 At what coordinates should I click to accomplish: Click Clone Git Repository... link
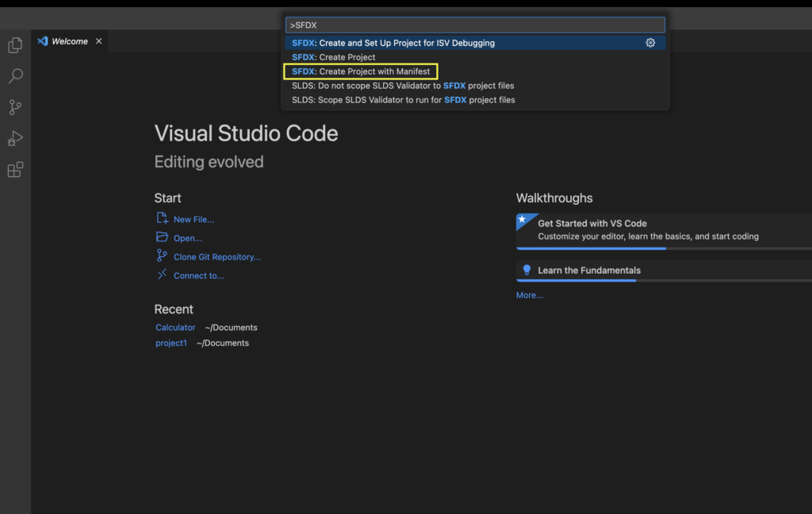point(217,257)
